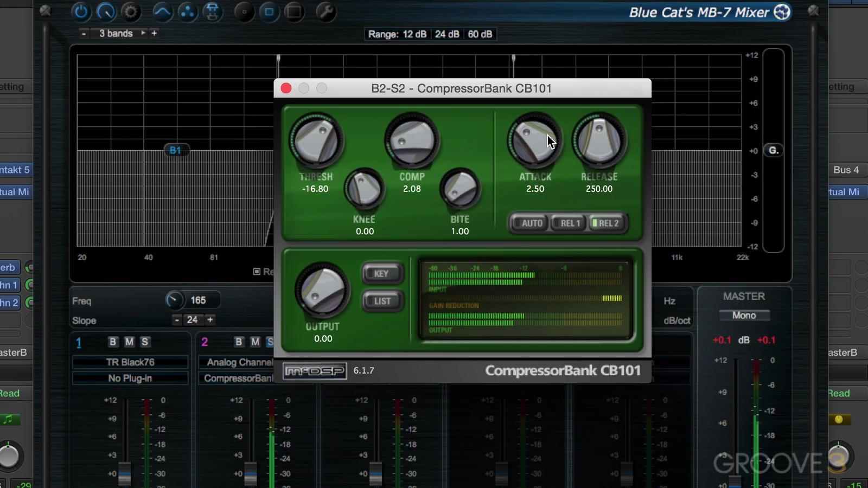Switch to REL 2 release mode
Image resolution: width=868 pixels, height=488 pixels.
607,223
